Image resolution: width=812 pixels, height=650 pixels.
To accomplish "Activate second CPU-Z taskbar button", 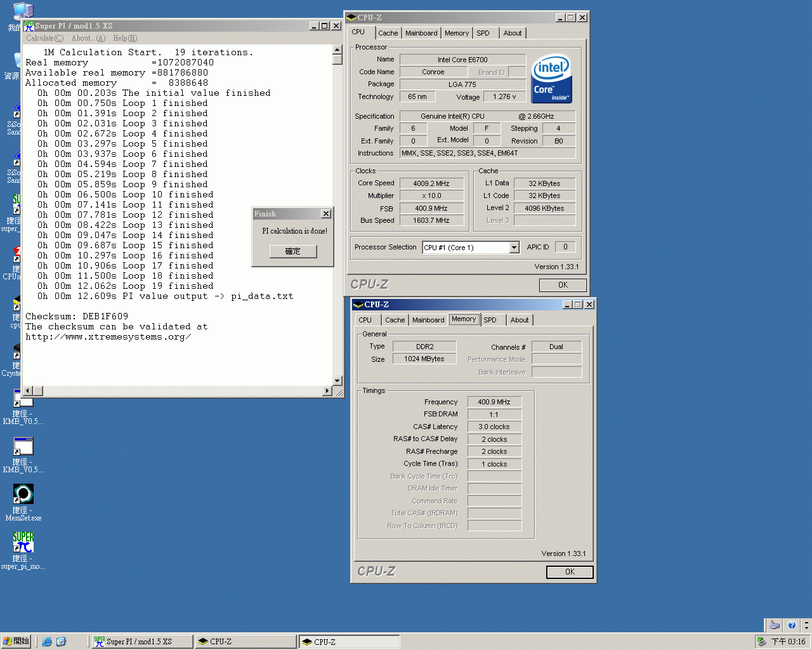I will tap(349, 642).
